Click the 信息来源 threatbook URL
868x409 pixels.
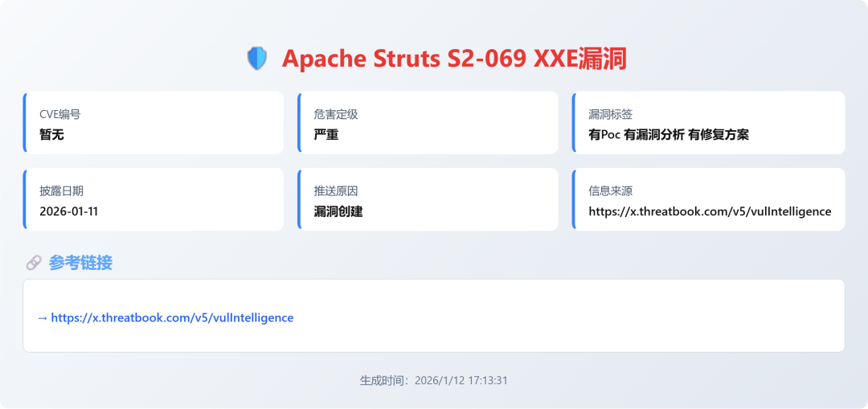(710, 211)
